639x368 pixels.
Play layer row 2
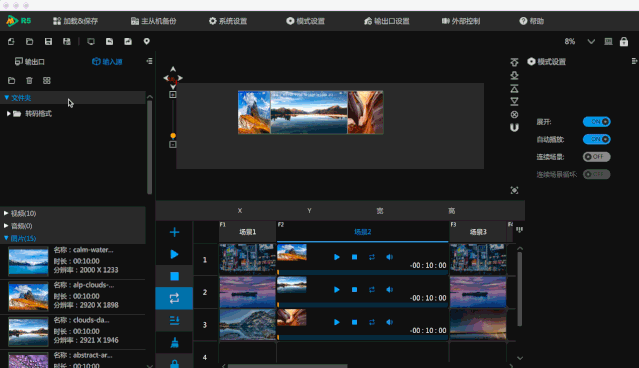click(337, 290)
